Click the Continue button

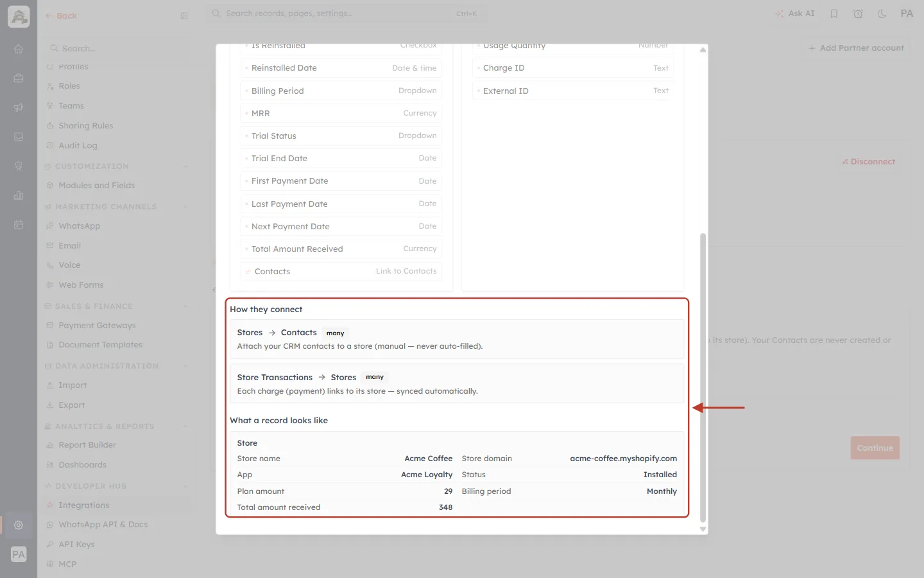coord(875,448)
